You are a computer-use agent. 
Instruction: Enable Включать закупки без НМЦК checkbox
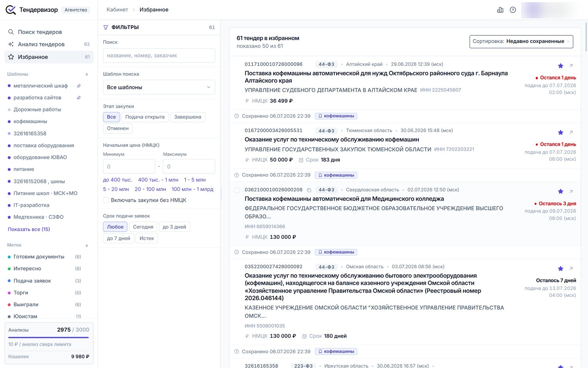[106, 200]
